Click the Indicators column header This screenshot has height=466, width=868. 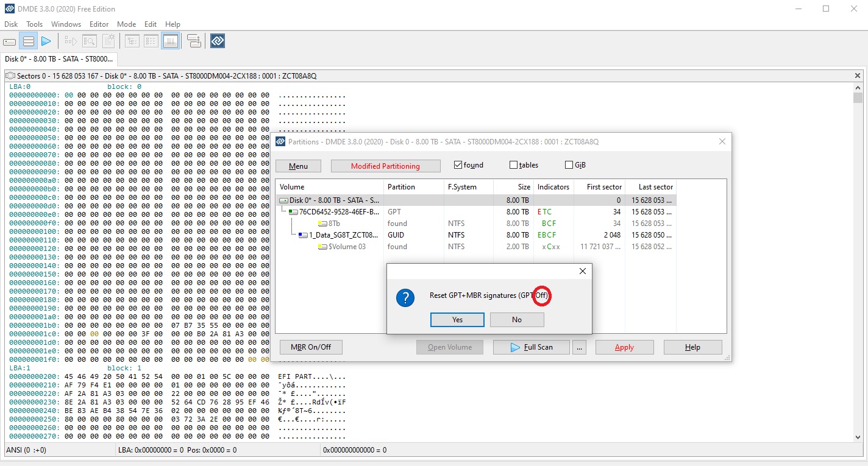(x=553, y=187)
